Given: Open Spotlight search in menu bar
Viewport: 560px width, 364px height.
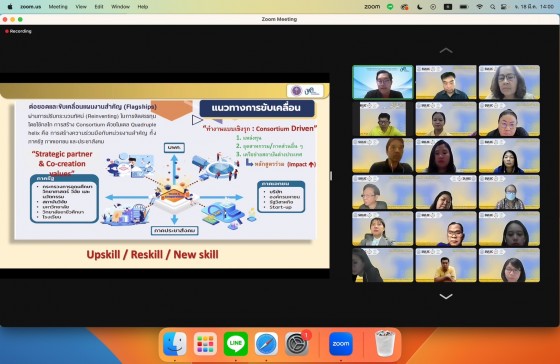Looking at the screenshot, I should pyautogui.click(x=492, y=6).
